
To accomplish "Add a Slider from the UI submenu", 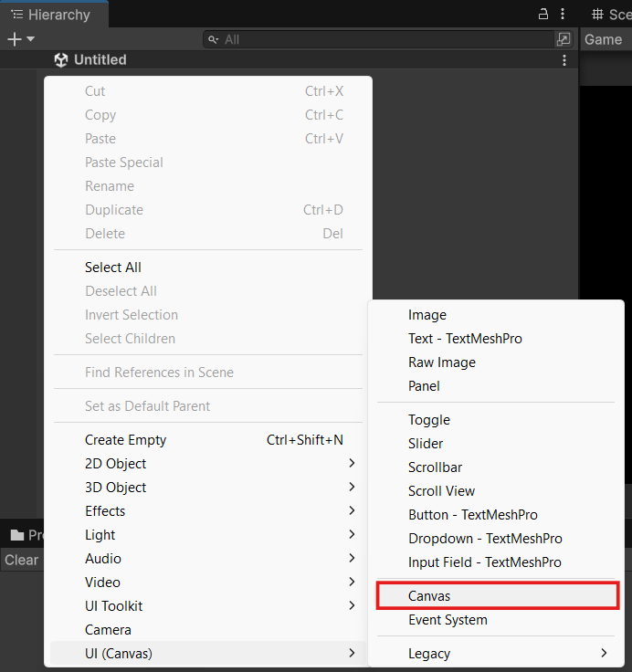I will 426,444.
